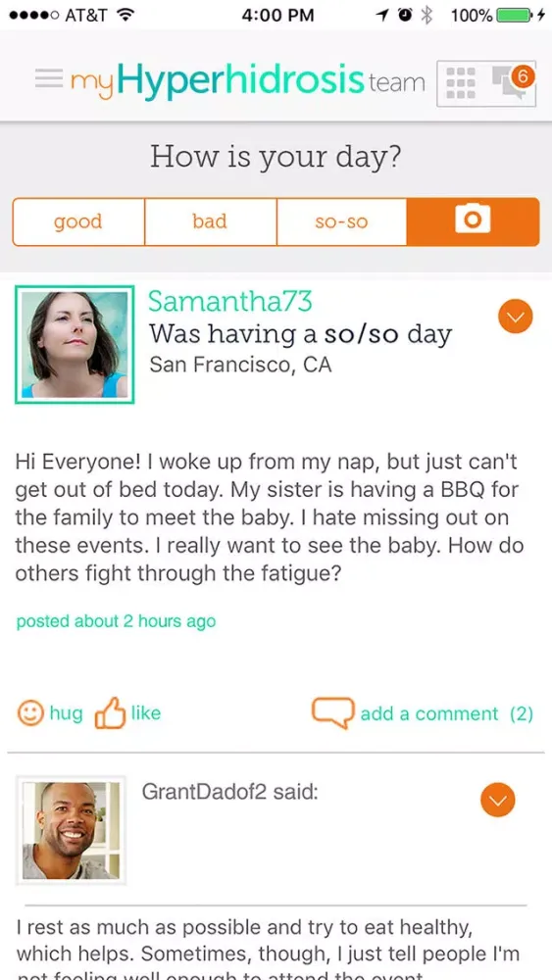Open GrantDadof2's profile photo
Image resolution: width=552 pixels, height=980 pixels.
72,830
